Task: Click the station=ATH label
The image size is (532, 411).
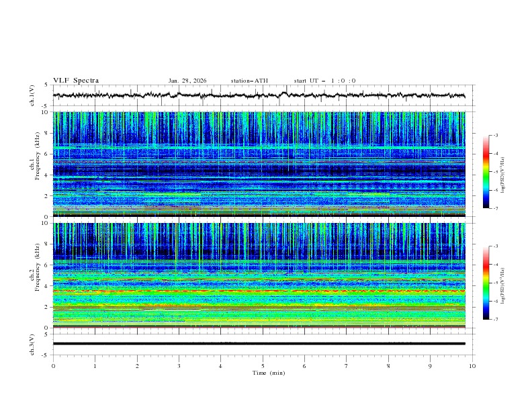Action: (x=249, y=81)
